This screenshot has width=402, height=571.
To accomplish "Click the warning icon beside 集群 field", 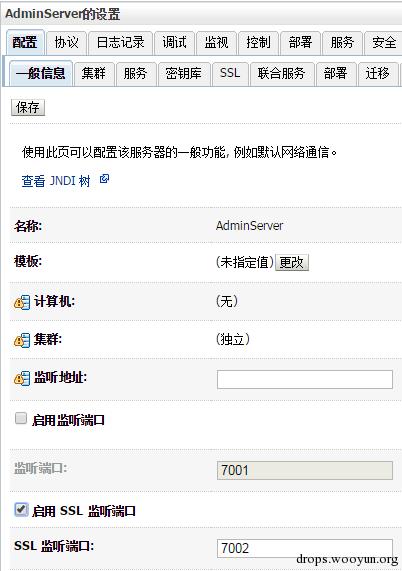I will pyautogui.click(x=22, y=340).
